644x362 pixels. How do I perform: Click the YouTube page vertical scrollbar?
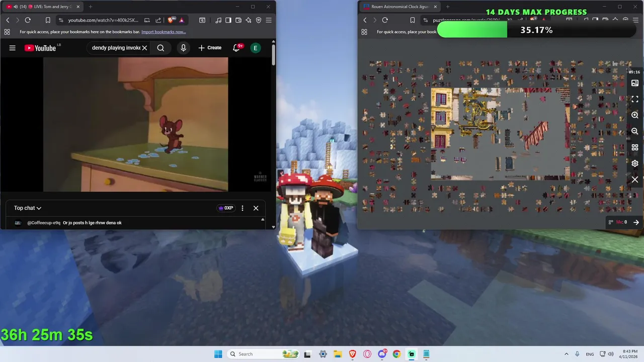pyautogui.click(x=273, y=55)
